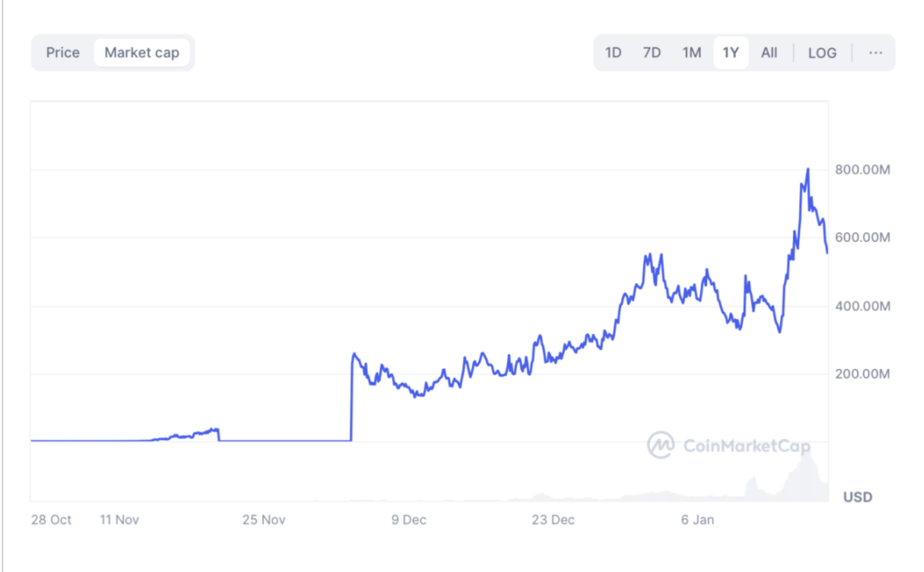Click the 28 Oct date label
The image size is (924, 572).
coord(51,520)
